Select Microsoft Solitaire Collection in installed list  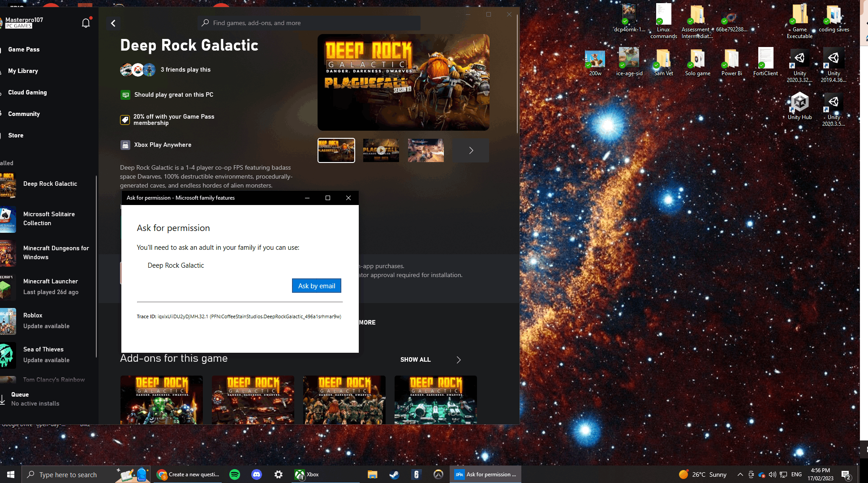tap(47, 219)
